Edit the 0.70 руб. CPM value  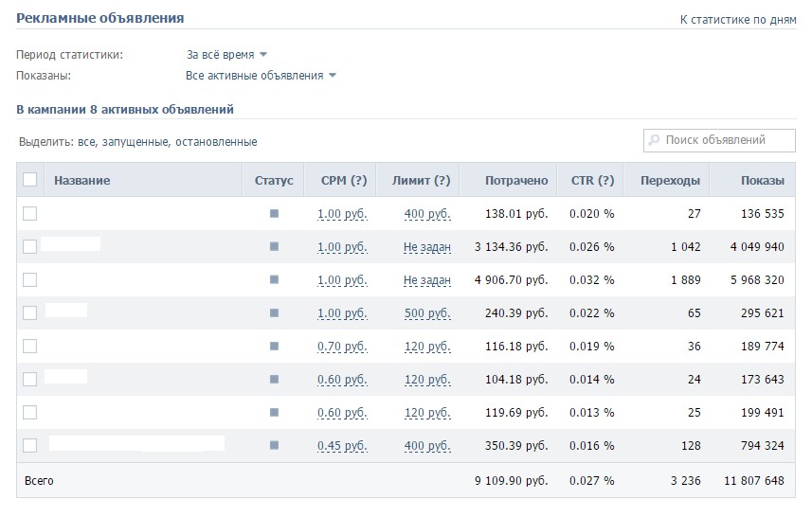[342, 347]
